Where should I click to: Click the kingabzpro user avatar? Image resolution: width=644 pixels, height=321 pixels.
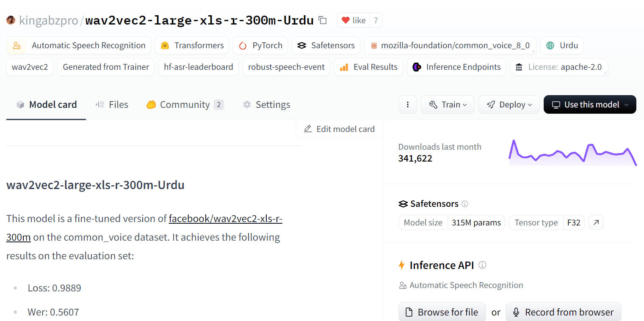(11, 20)
